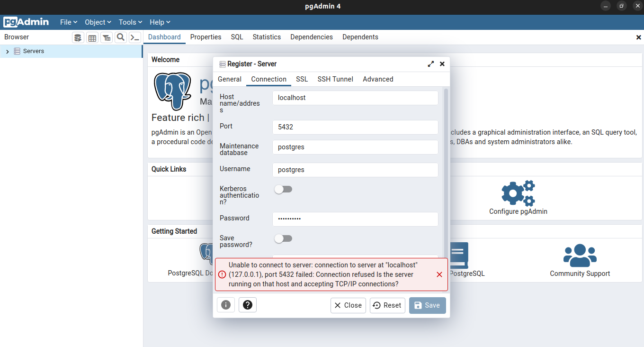644x347 pixels.
Task: Select the Servers tree row label
Action: 34,51
